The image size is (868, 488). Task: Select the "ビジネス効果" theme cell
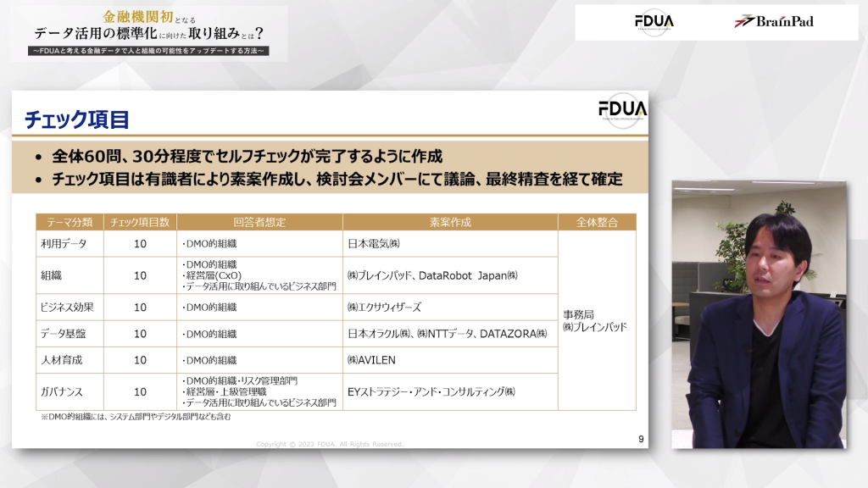[70, 307]
